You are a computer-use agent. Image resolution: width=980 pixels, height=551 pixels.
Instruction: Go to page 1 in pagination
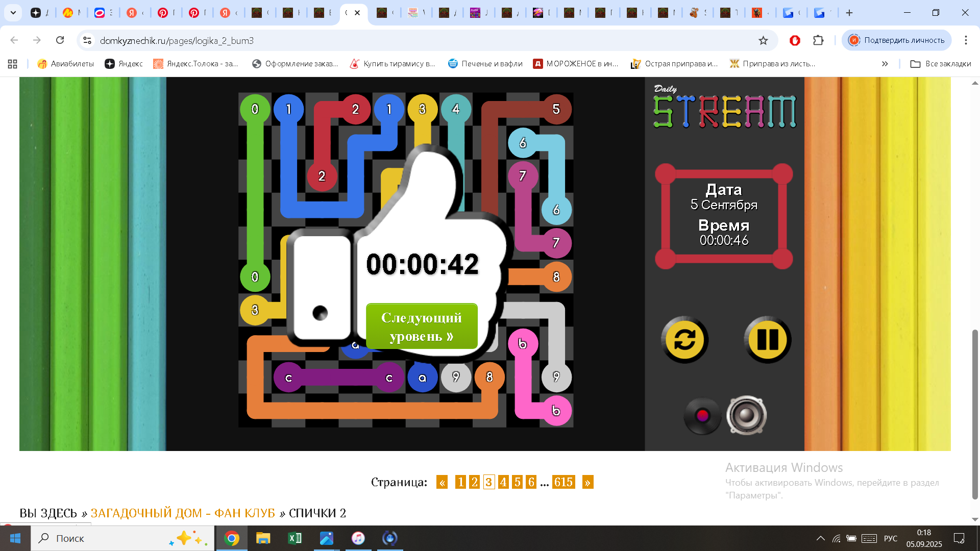460,482
